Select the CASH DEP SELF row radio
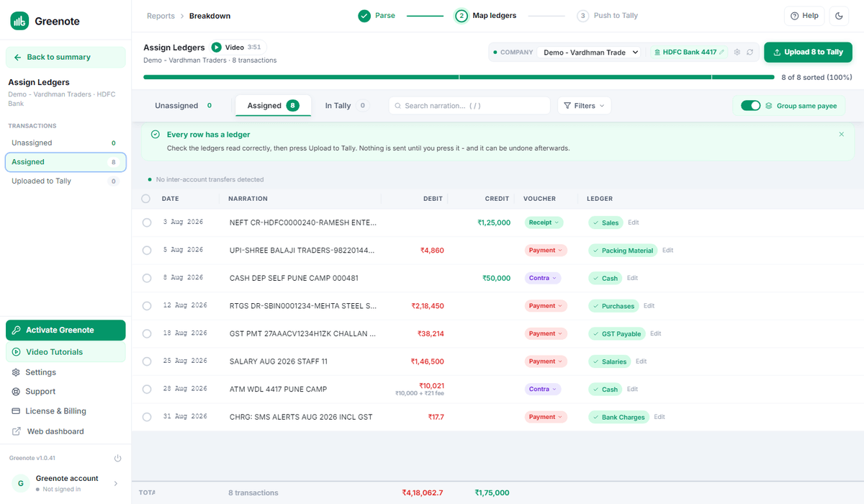The image size is (864, 504). coord(147,279)
